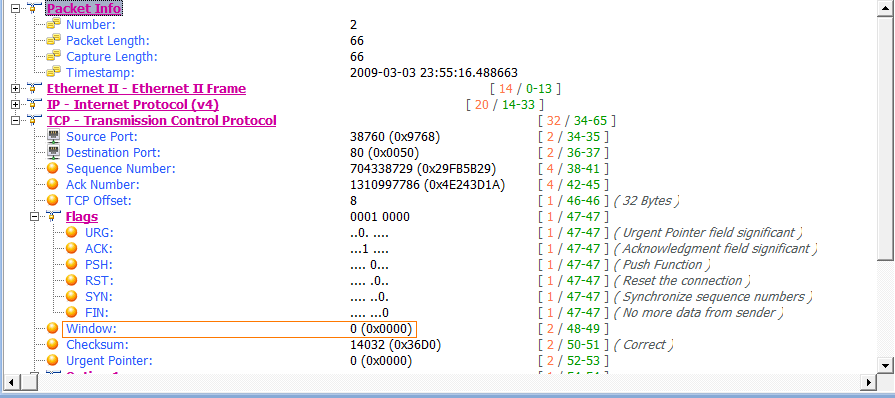The width and height of the screenshot is (895, 398).
Task: Select the Number field label
Action: point(91,25)
